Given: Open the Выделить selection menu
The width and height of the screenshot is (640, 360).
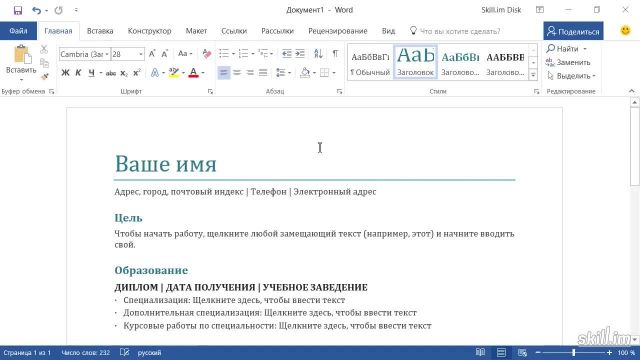Looking at the screenshot, I should coord(571,76).
